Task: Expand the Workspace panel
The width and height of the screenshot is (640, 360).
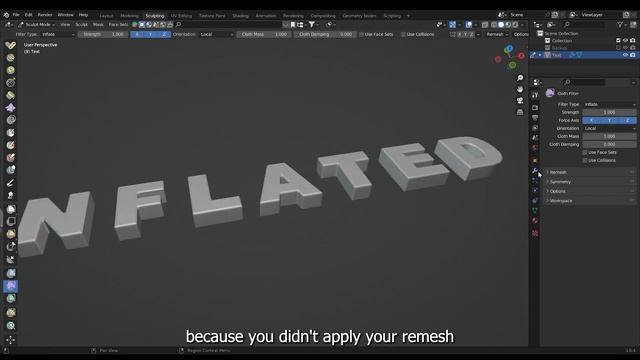Action: click(x=590, y=201)
